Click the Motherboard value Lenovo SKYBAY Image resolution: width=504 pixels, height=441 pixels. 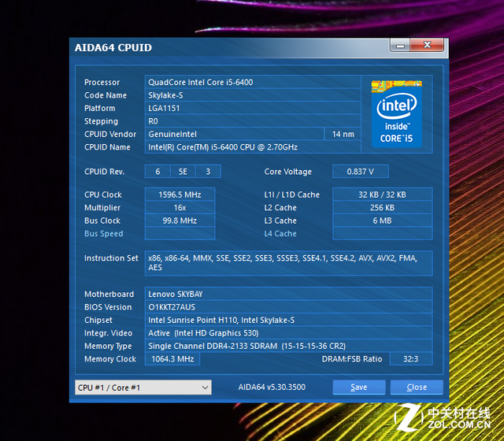[289, 294]
